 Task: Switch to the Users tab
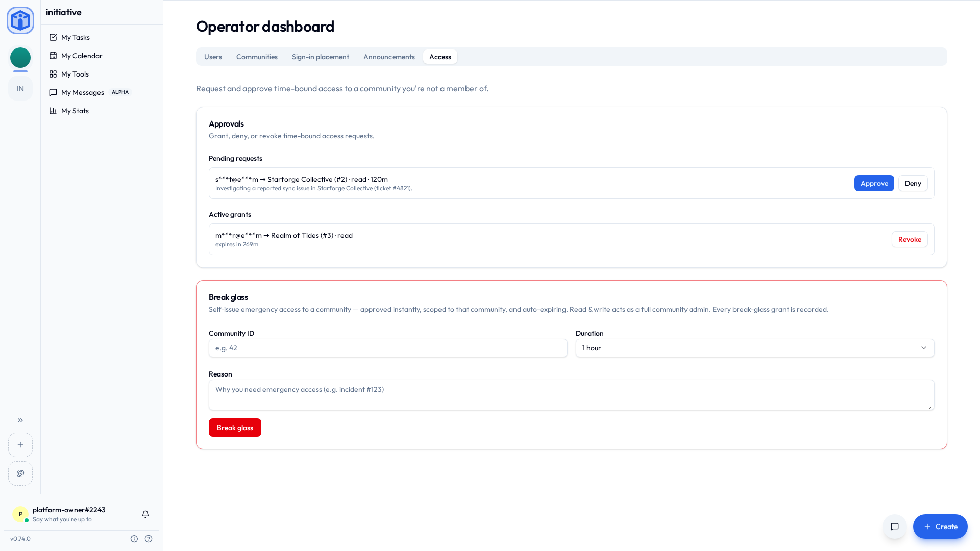tap(213, 57)
